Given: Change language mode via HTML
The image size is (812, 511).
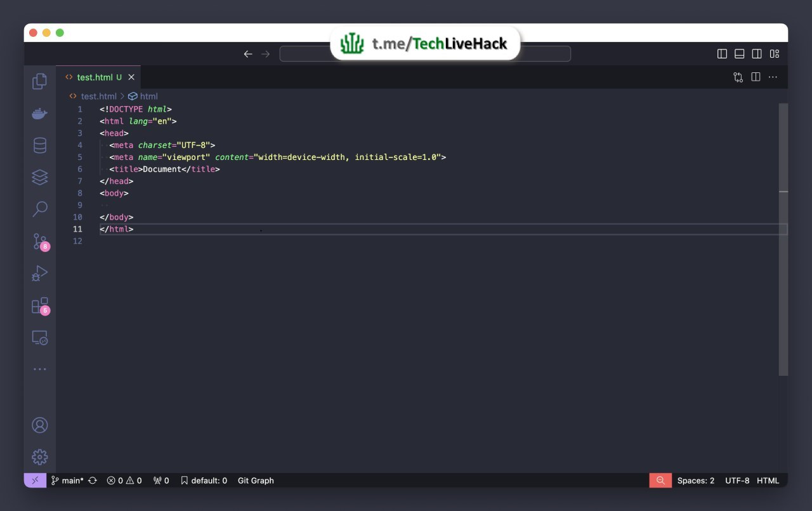Looking at the screenshot, I should (x=768, y=481).
